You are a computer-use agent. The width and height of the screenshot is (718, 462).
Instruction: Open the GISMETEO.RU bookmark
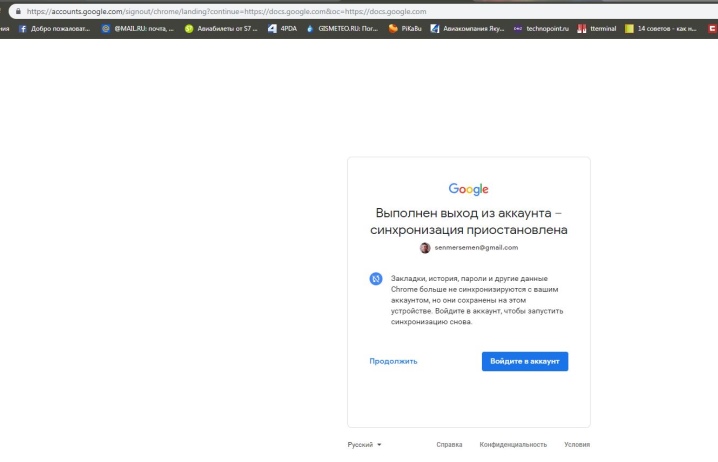click(x=342, y=28)
